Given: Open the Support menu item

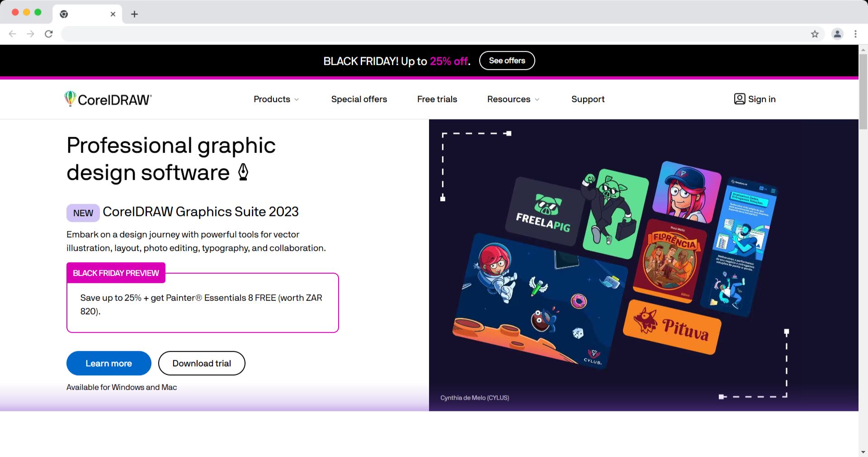Looking at the screenshot, I should (x=588, y=99).
